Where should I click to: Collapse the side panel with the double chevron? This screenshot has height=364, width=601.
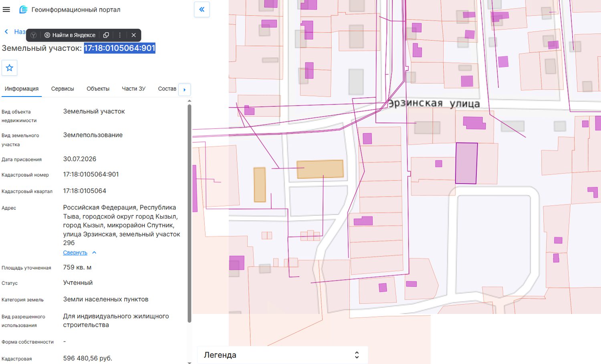coord(202,9)
